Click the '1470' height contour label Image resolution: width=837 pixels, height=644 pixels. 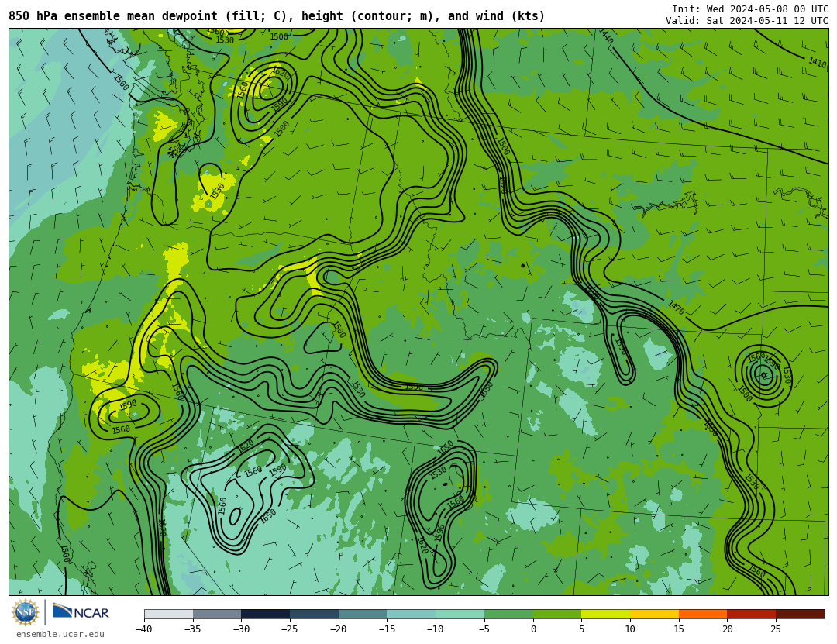[676, 307]
